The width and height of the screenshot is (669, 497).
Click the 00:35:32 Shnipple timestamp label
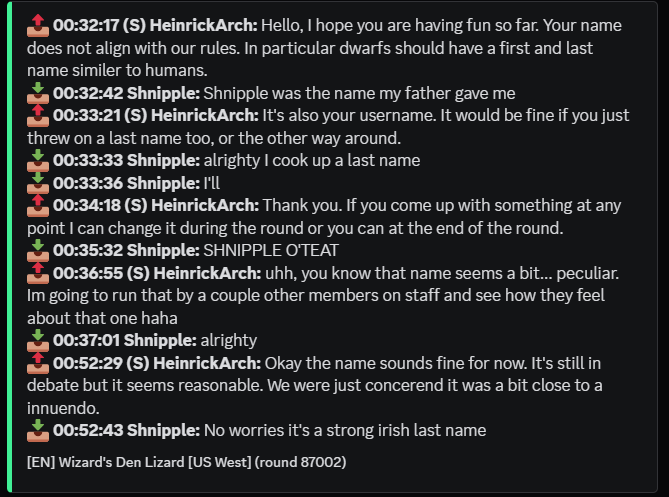(x=87, y=250)
